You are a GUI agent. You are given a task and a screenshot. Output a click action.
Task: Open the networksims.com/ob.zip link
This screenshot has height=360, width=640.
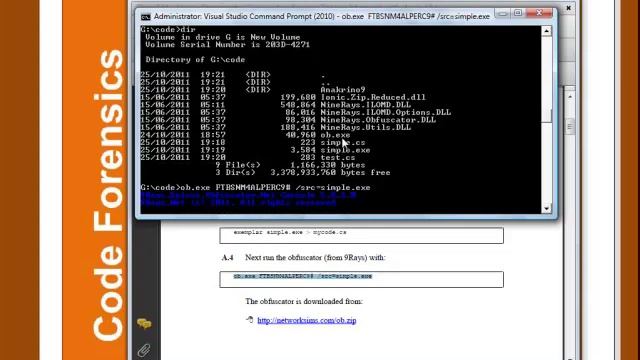coord(307,320)
